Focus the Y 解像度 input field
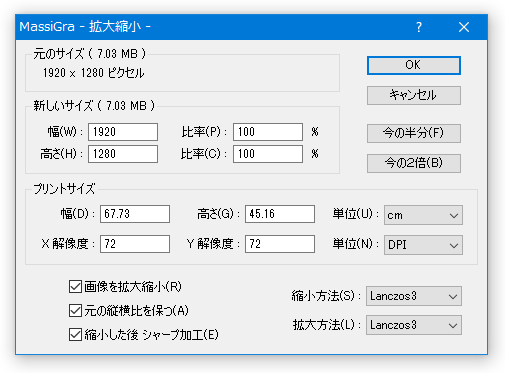This screenshot has width=505, height=373. click(280, 244)
